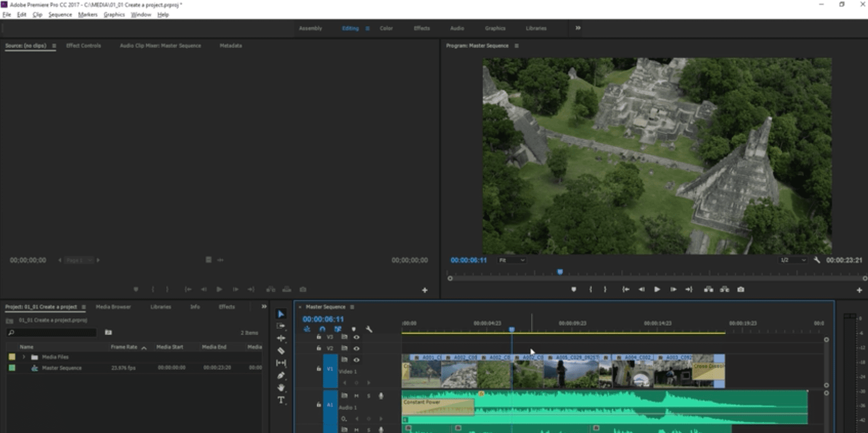Switch to the Effect Controls tab

pos(84,46)
